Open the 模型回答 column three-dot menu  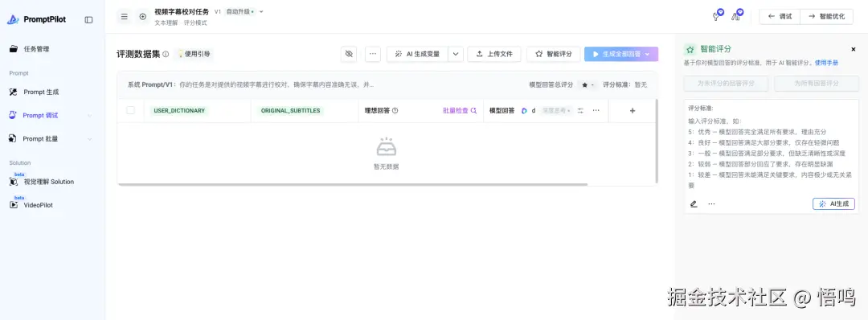pyautogui.click(x=596, y=111)
